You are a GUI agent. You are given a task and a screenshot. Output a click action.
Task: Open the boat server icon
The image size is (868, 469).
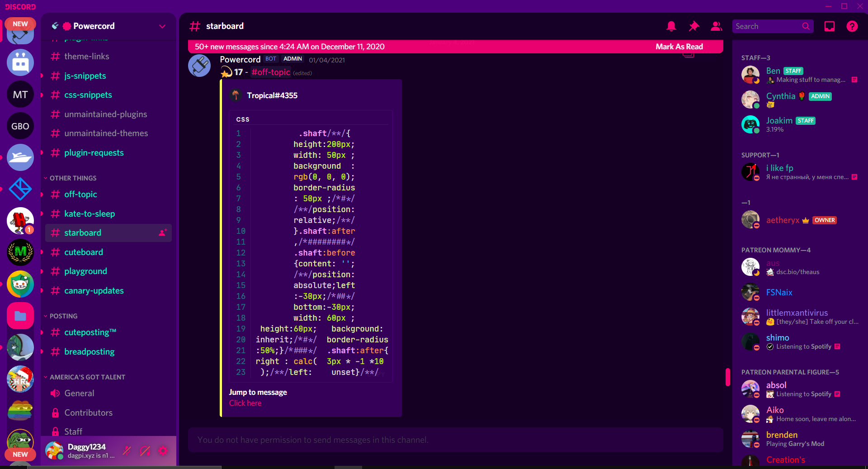pyautogui.click(x=20, y=157)
